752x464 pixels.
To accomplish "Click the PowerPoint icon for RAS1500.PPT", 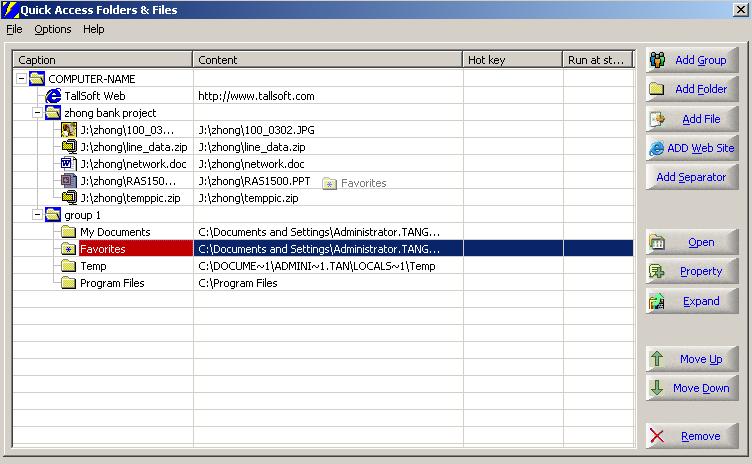I will [69, 181].
